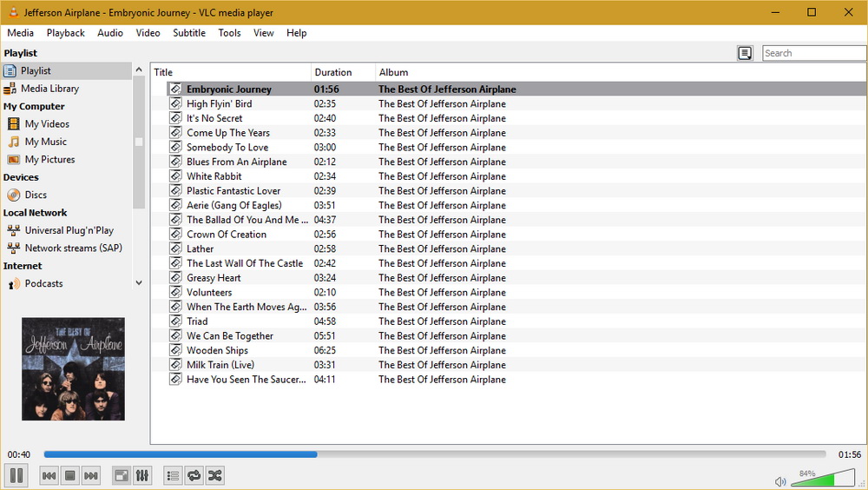This screenshot has width=868, height=490.
Task: Open the Playback menu
Action: [66, 33]
